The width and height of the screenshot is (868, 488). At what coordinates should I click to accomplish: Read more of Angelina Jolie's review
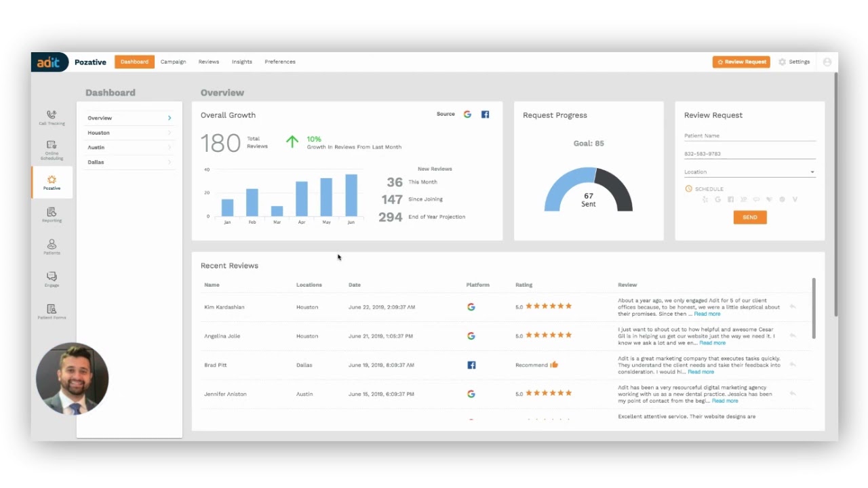(x=713, y=343)
